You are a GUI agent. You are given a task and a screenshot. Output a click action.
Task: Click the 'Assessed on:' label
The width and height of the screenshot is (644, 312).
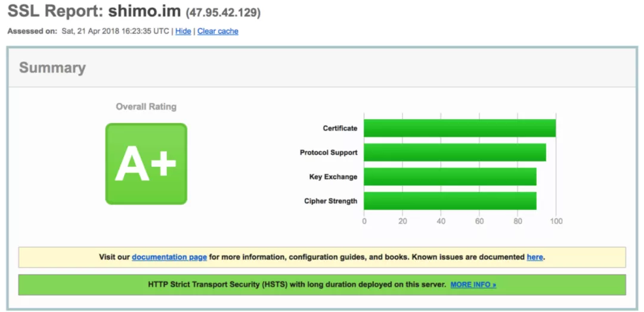point(32,31)
